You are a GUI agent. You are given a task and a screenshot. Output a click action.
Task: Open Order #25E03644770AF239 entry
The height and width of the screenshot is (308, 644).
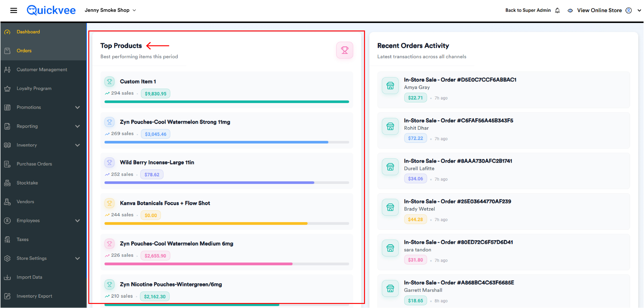point(503,211)
